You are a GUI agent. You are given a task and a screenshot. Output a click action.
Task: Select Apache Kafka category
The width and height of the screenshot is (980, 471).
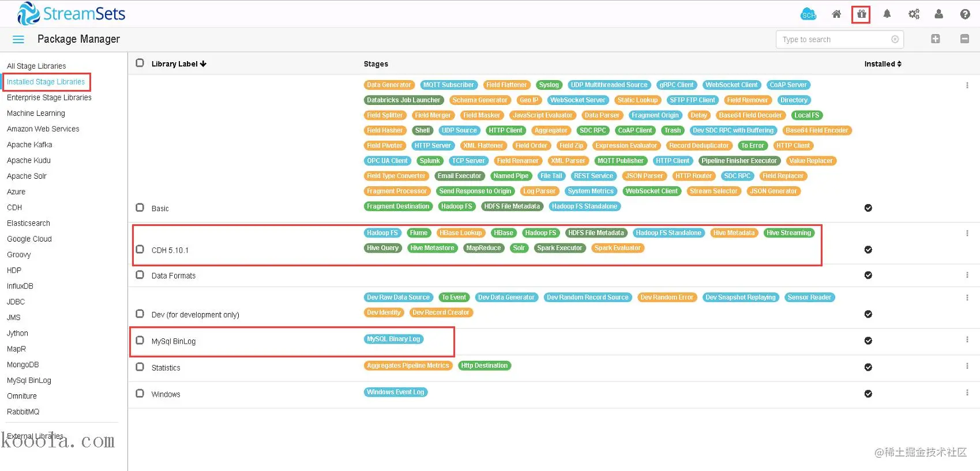[29, 145]
